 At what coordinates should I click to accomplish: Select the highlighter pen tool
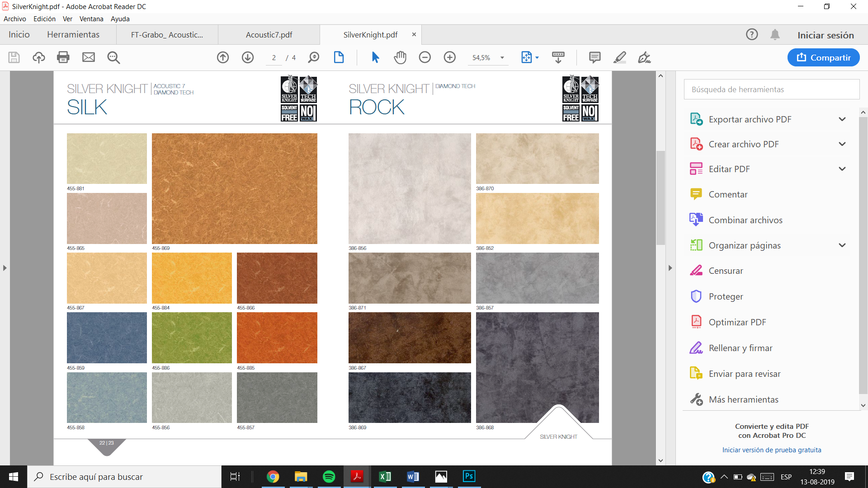pos(620,57)
